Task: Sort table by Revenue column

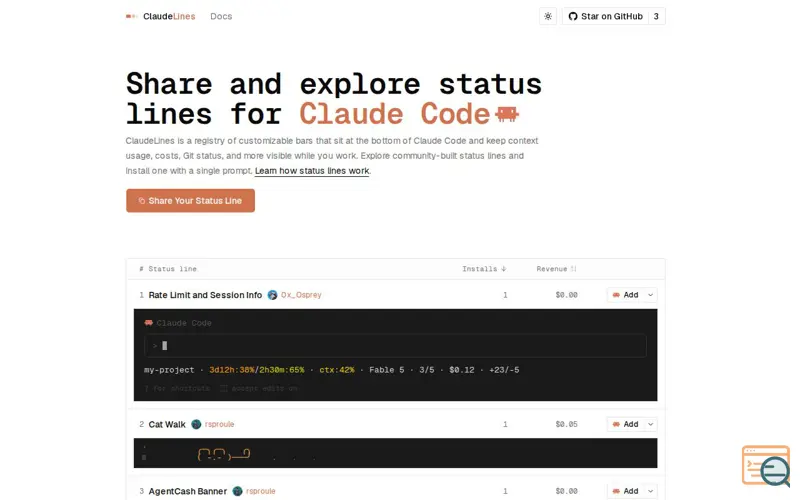Action: click(x=556, y=269)
